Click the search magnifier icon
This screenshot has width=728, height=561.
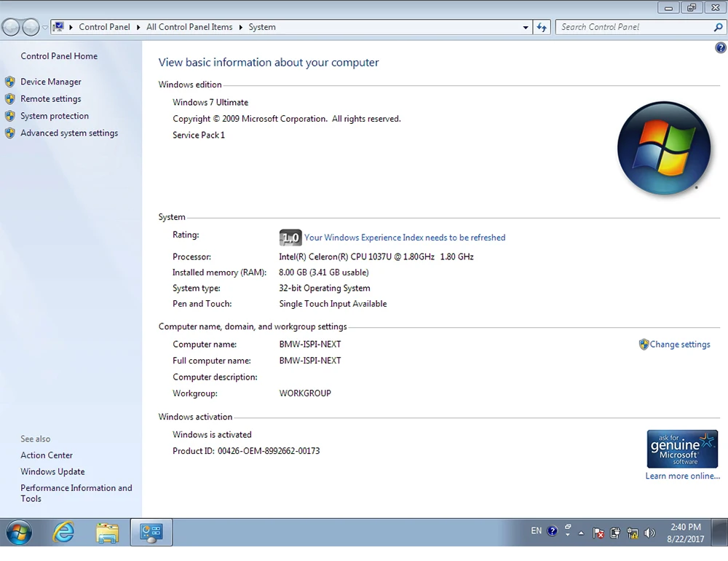coord(719,28)
